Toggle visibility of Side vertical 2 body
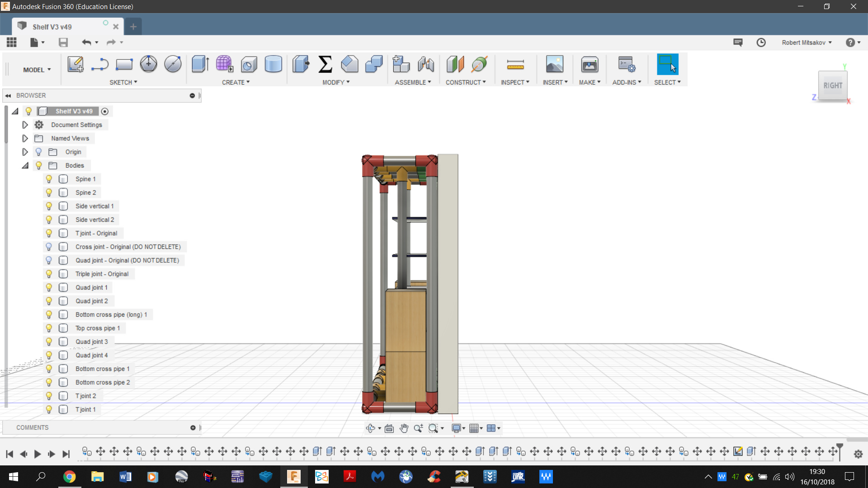The width and height of the screenshot is (868, 488). [x=49, y=220]
